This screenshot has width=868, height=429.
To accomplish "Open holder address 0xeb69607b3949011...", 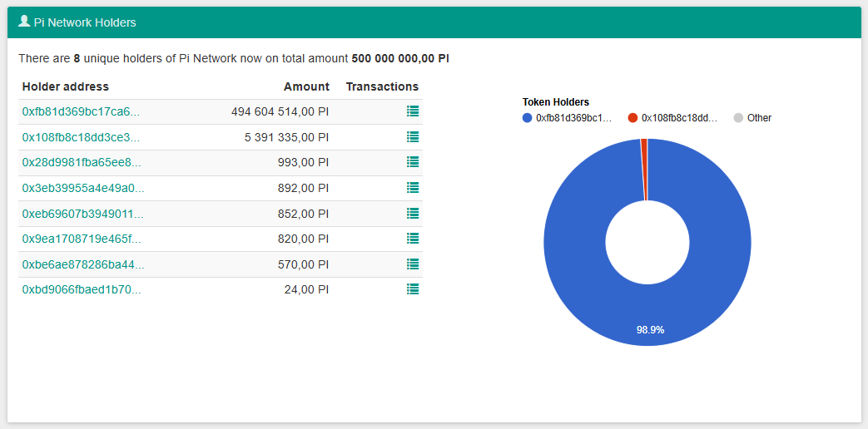I will (x=82, y=214).
